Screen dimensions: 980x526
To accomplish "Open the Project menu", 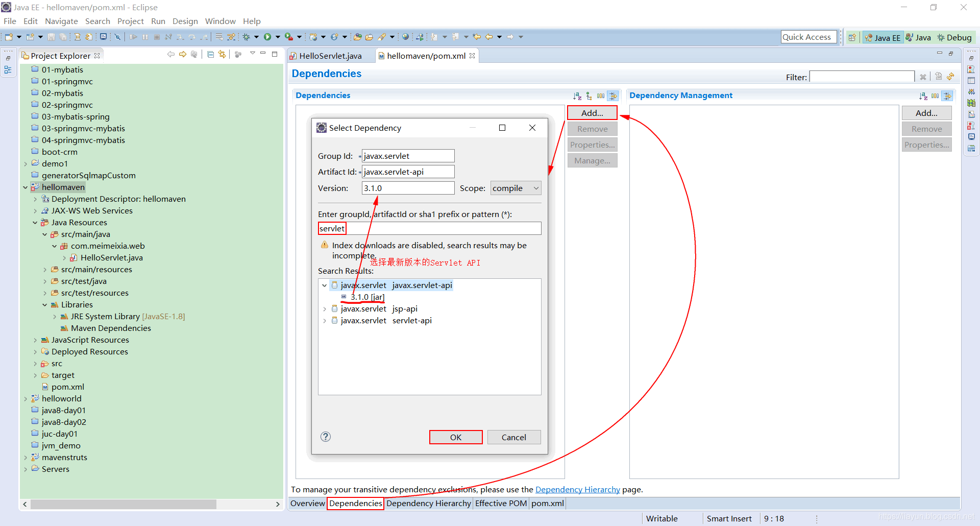I will click(131, 21).
